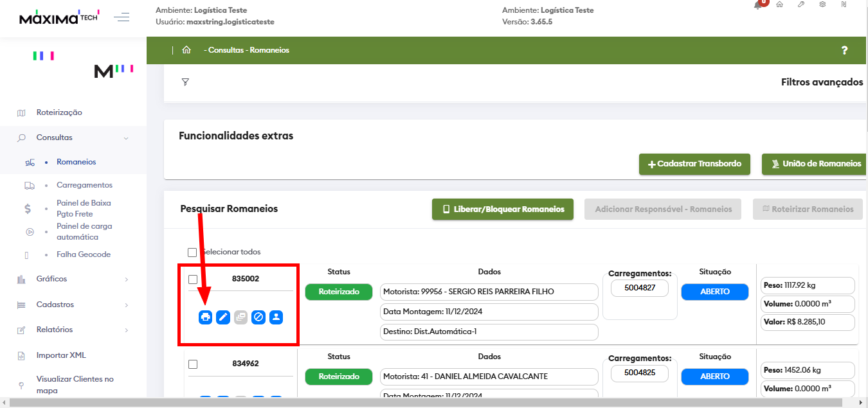Click the wrench icon in top bar
The width and height of the screenshot is (868, 408).
[800, 5]
